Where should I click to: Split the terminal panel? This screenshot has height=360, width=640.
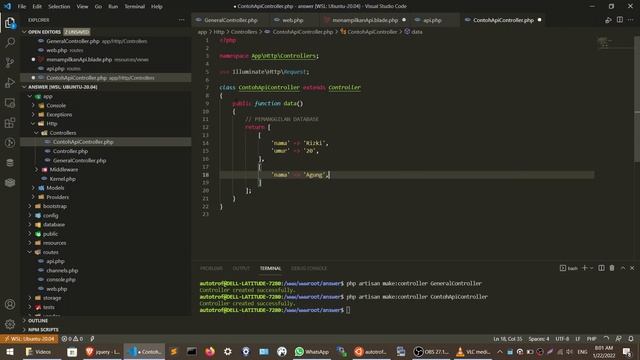click(x=601, y=268)
